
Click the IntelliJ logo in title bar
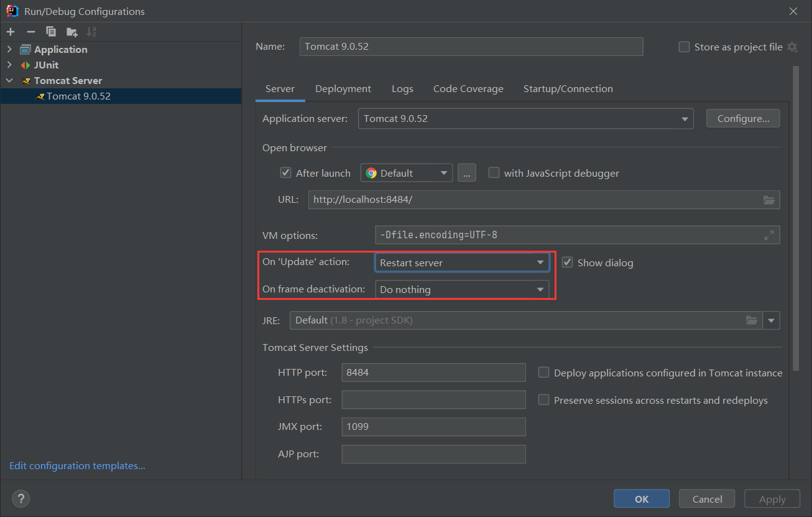(x=12, y=11)
